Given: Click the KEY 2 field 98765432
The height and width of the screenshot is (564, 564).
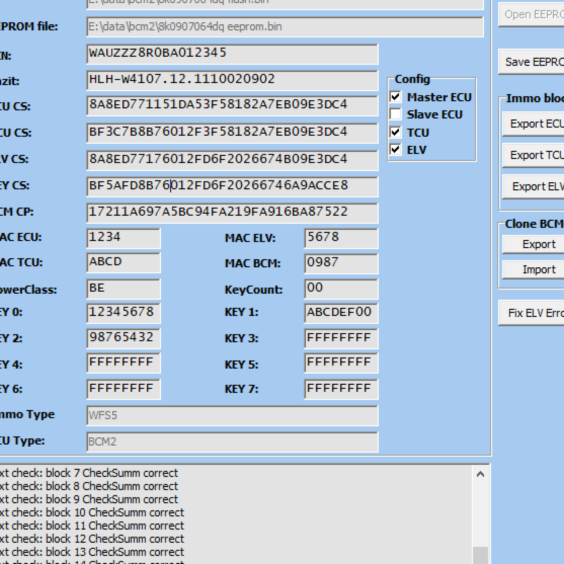Looking at the screenshot, I should coord(123,338).
